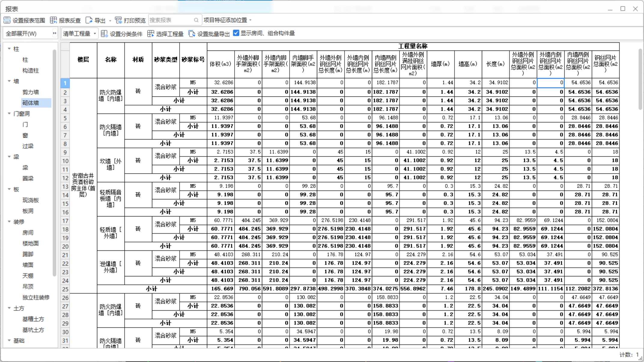Collapse the 土方 tree group
Screen dimensions: 644x362
tap(9, 308)
